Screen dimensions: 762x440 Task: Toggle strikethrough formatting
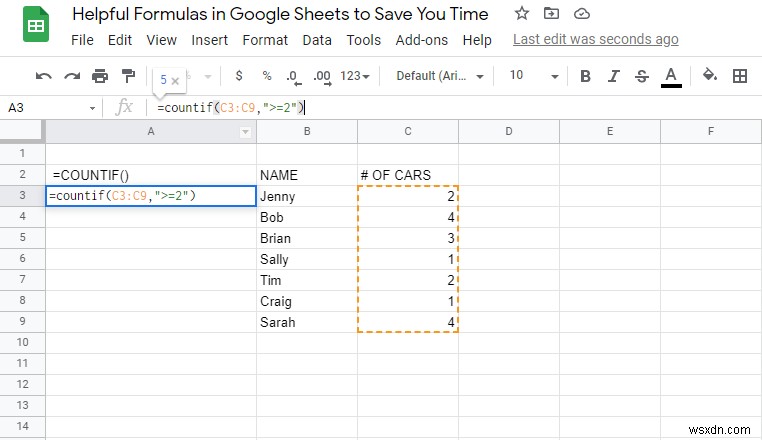pos(642,76)
